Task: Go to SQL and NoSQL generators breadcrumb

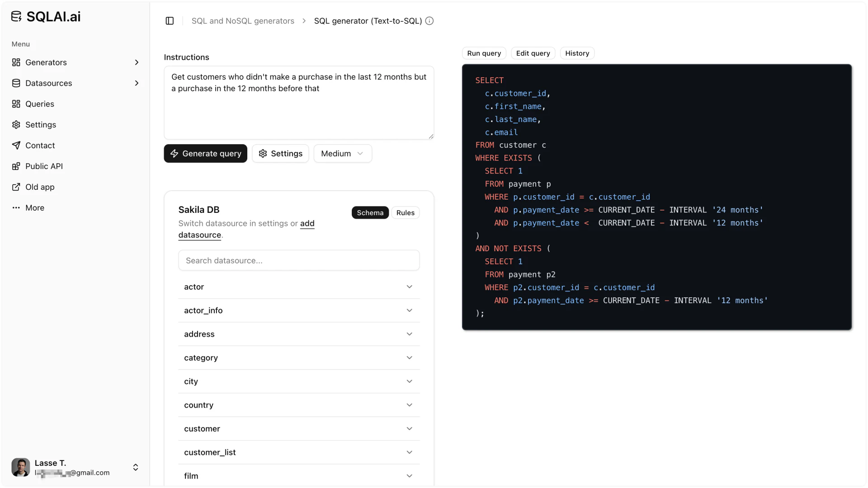Action: pyautogui.click(x=243, y=21)
